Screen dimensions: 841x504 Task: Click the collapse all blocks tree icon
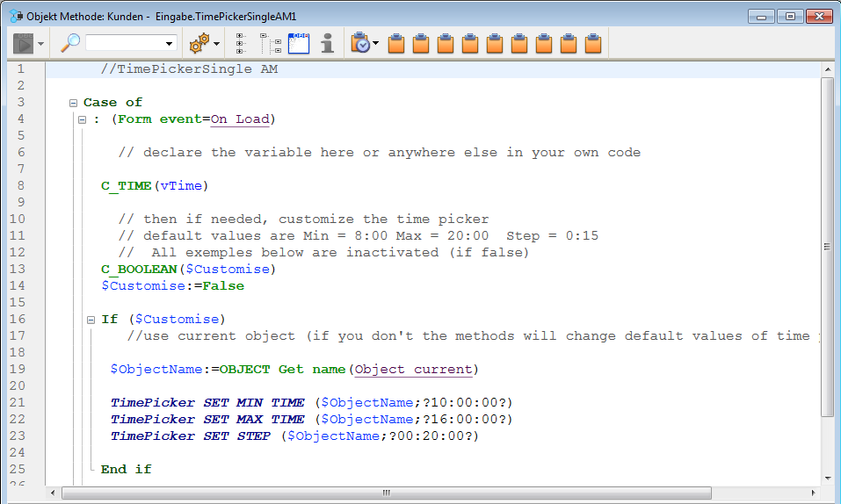(x=270, y=43)
